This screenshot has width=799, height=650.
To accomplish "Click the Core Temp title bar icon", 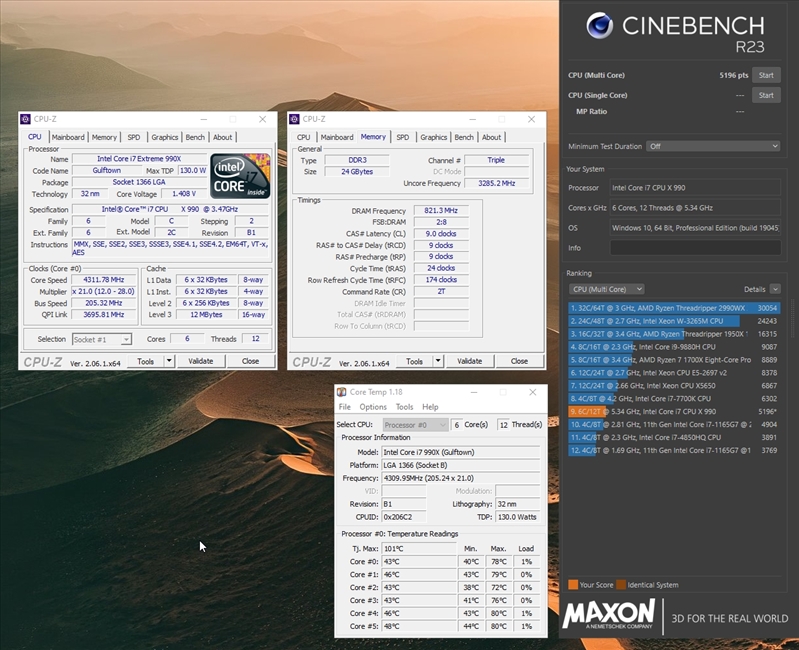I will tap(342, 392).
